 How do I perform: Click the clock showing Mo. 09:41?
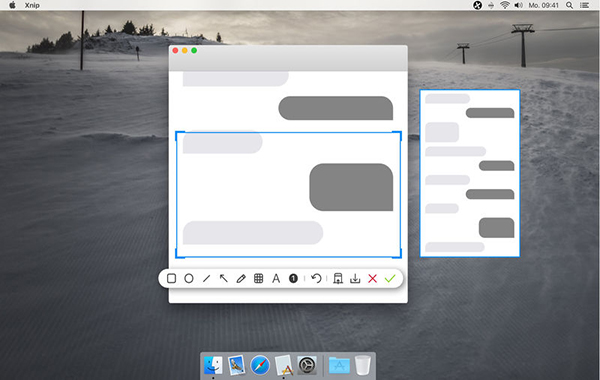(543, 5)
